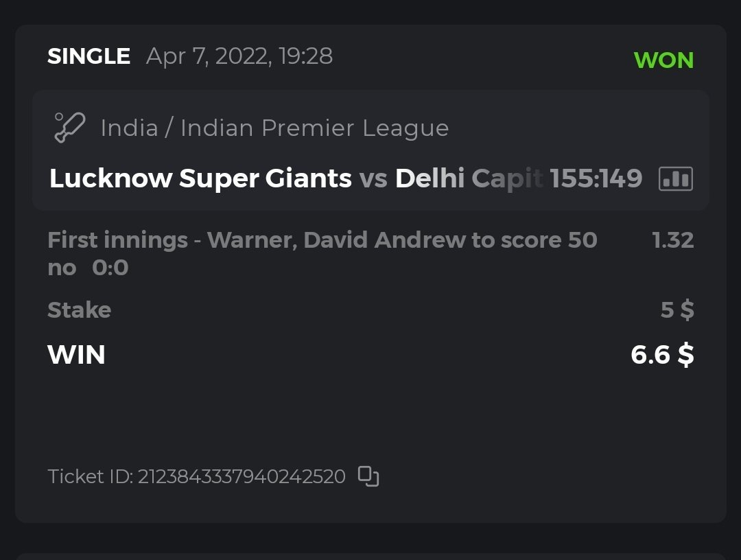
Task: Open India / Indian Premier League link
Action: (274, 128)
